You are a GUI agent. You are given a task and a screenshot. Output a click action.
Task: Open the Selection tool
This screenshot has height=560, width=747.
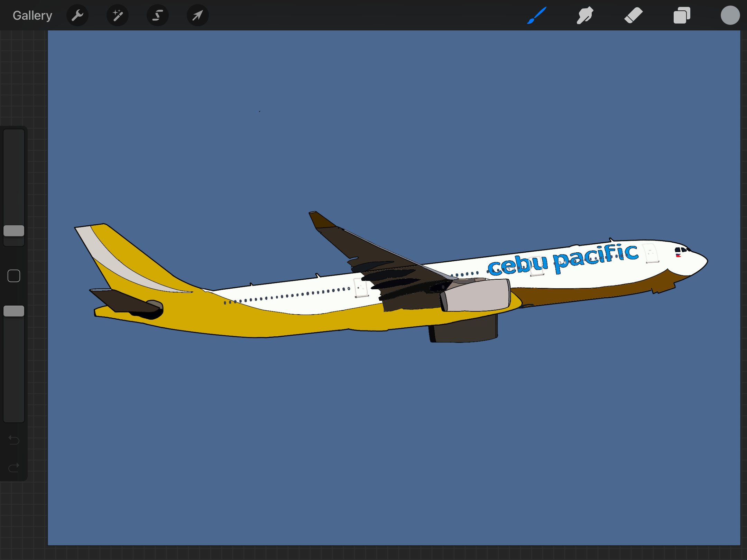coord(158,16)
